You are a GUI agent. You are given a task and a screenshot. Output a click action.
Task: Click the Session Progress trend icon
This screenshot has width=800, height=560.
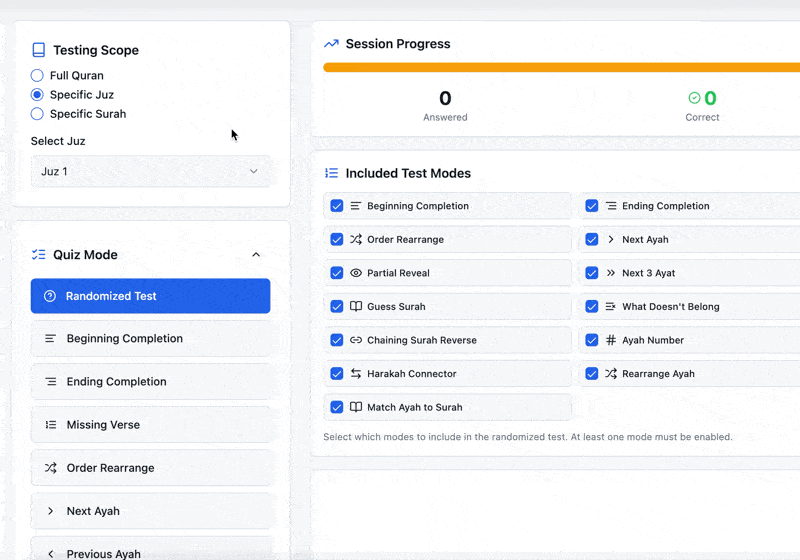pyautogui.click(x=331, y=44)
